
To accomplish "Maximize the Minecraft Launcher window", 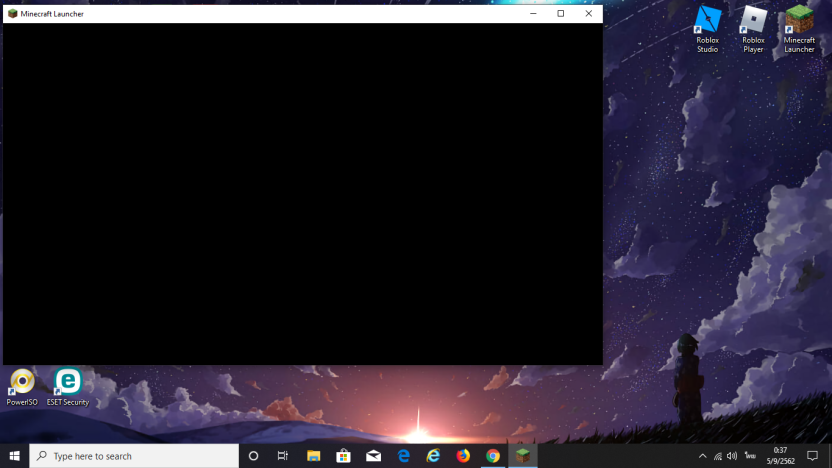I will [x=561, y=14].
